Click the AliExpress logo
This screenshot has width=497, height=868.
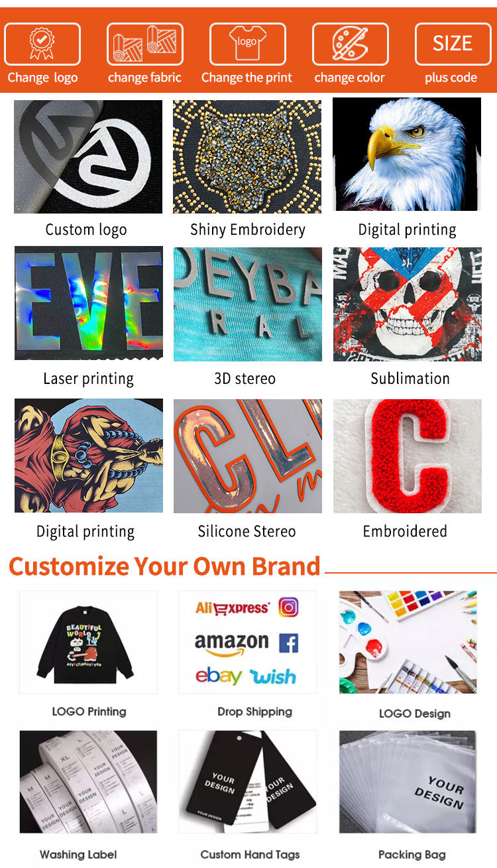coord(233,608)
